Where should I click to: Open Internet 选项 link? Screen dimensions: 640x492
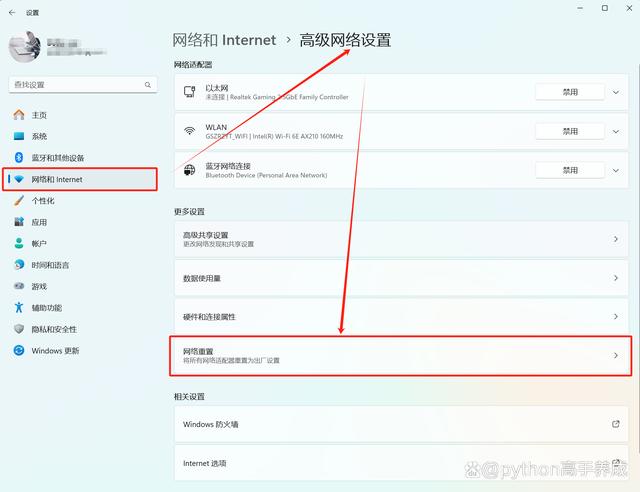pyautogui.click(x=401, y=463)
